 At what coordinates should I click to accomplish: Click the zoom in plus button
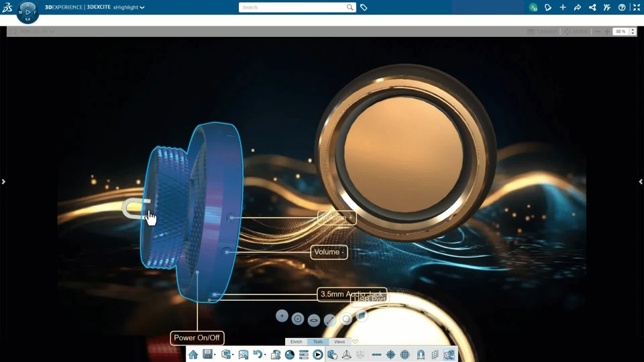607,32
